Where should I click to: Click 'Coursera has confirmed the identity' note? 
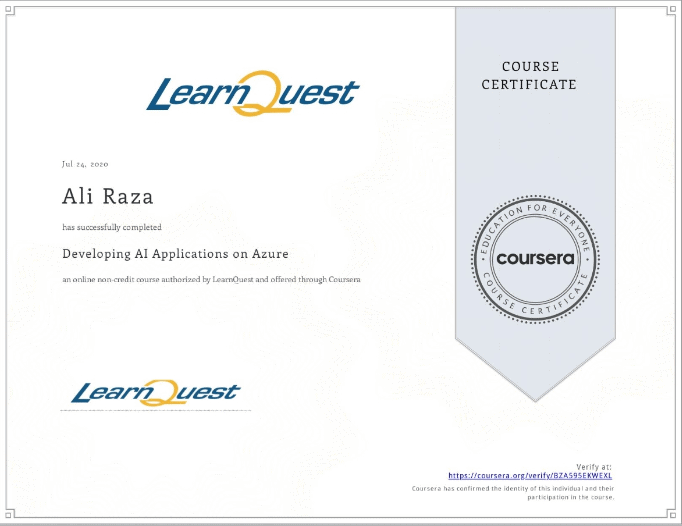tap(513, 493)
